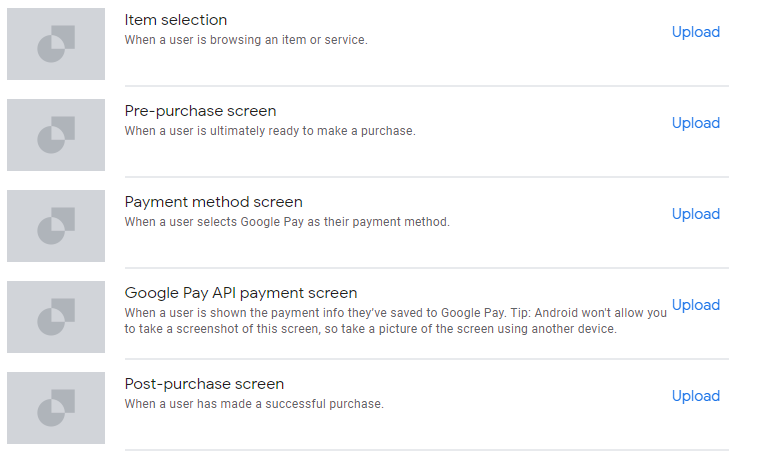The height and width of the screenshot is (456, 766).
Task: Select the Item selection placeholder image
Action: (56, 44)
